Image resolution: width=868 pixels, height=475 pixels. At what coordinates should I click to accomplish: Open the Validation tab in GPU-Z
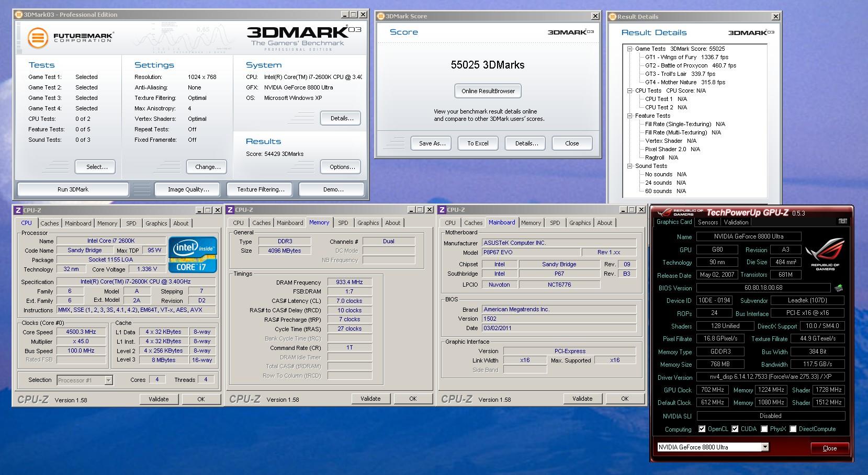click(736, 222)
